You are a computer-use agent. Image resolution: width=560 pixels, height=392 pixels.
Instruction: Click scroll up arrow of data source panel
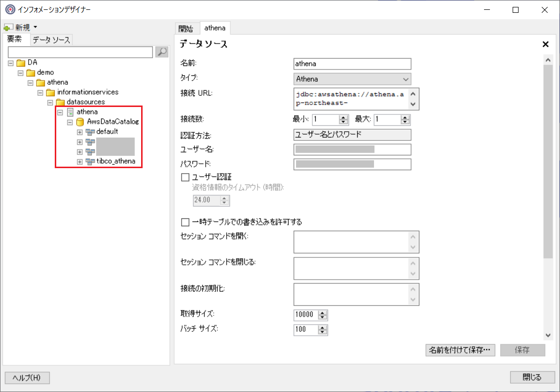click(x=548, y=60)
